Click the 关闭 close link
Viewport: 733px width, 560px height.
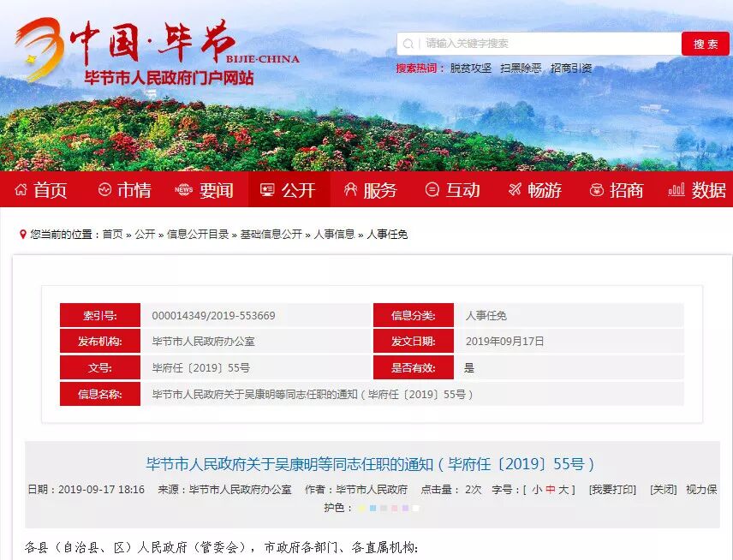664,490
